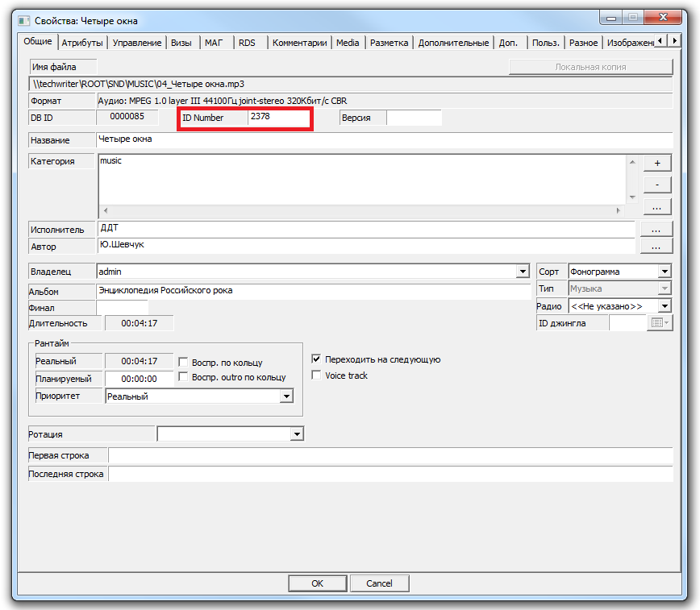The height and width of the screenshot is (610, 700).
Task: Open the Сорт dropdown showing Фонограмма
Action: [665, 272]
